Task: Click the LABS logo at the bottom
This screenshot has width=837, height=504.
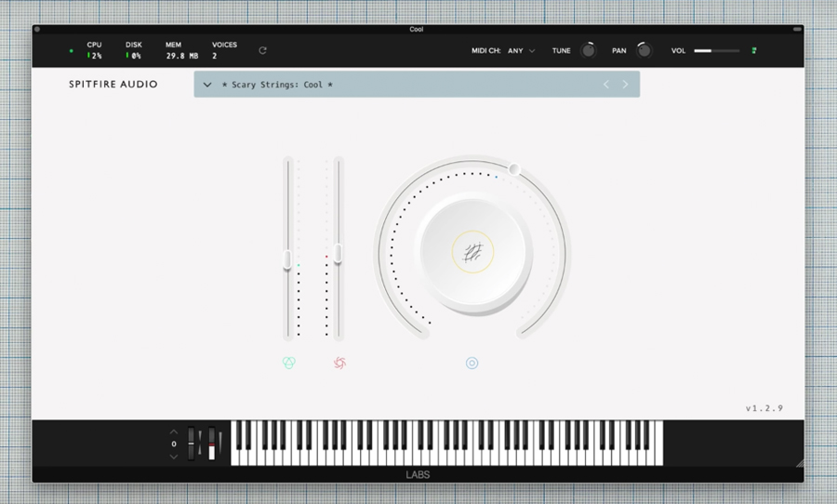Action: pyautogui.click(x=418, y=475)
